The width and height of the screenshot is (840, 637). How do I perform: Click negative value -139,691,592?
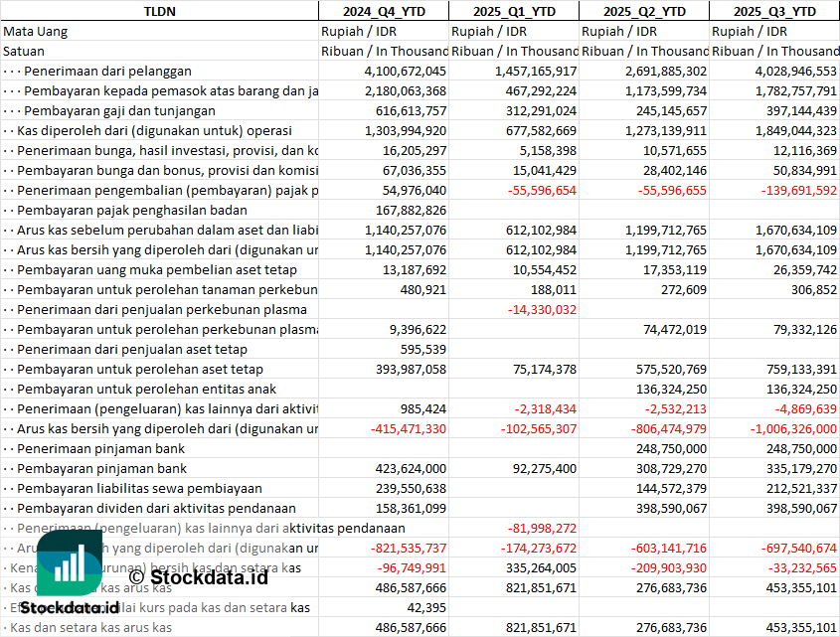pyautogui.click(x=799, y=190)
